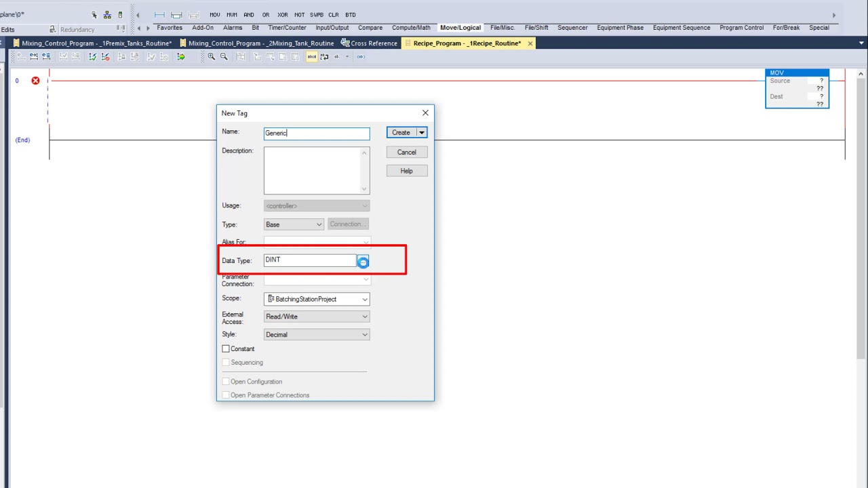This screenshot has width=868, height=488.
Task: Click the Data Type field showing DINT
Action: click(x=310, y=260)
